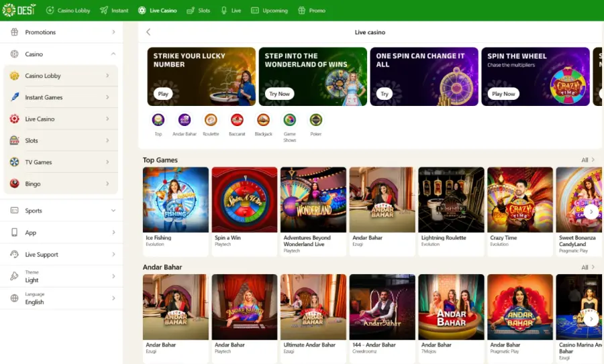The width and height of the screenshot is (604, 364).
Task: Click Try on One Spin banner
Action: click(385, 94)
